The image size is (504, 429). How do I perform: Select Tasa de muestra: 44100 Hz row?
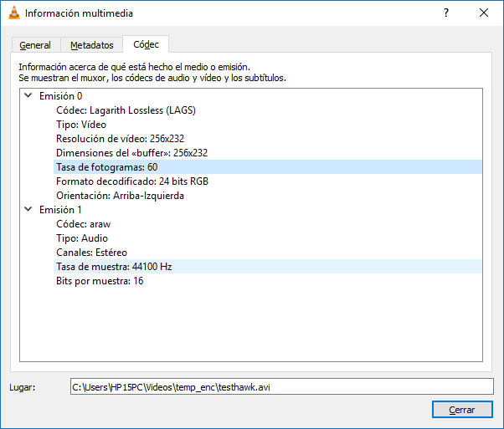pyautogui.click(x=267, y=267)
